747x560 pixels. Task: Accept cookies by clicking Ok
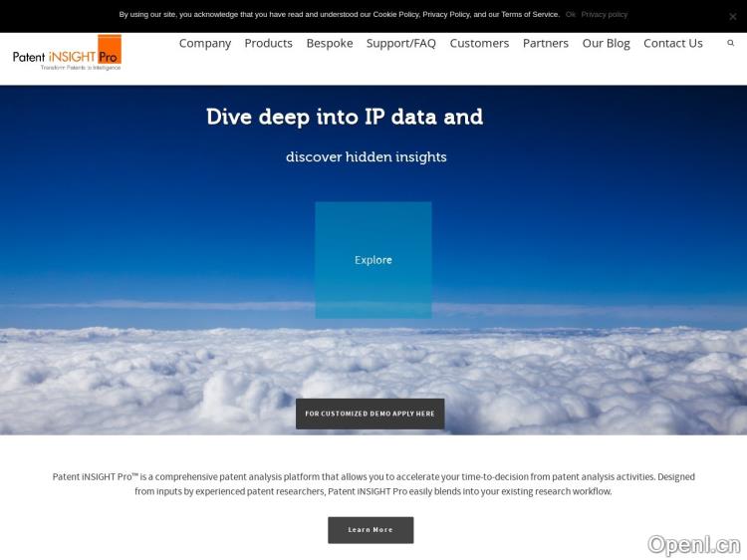pyautogui.click(x=571, y=15)
